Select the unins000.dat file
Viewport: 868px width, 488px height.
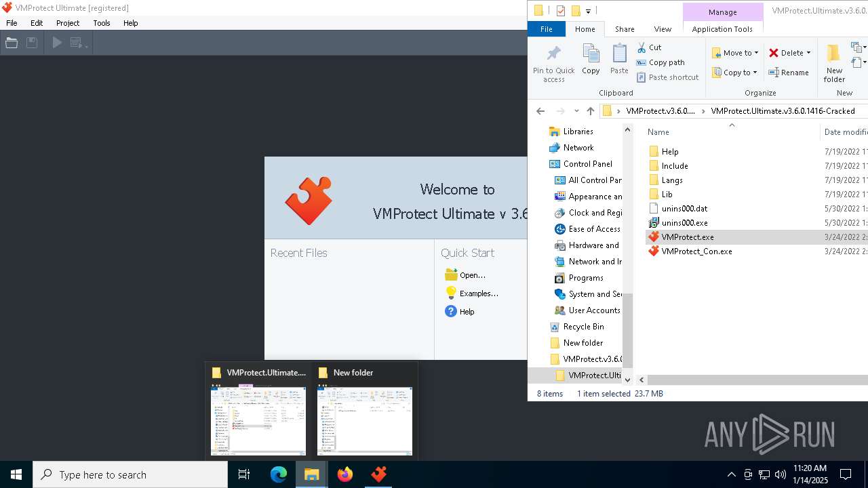coord(684,209)
